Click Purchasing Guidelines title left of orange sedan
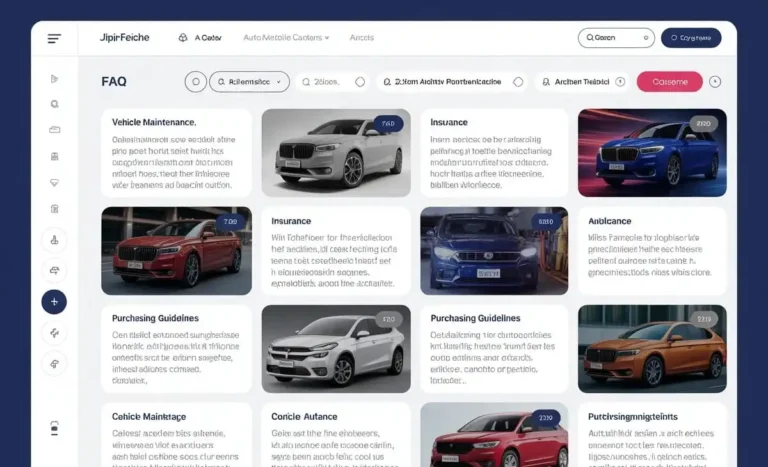 pyautogui.click(x=475, y=318)
